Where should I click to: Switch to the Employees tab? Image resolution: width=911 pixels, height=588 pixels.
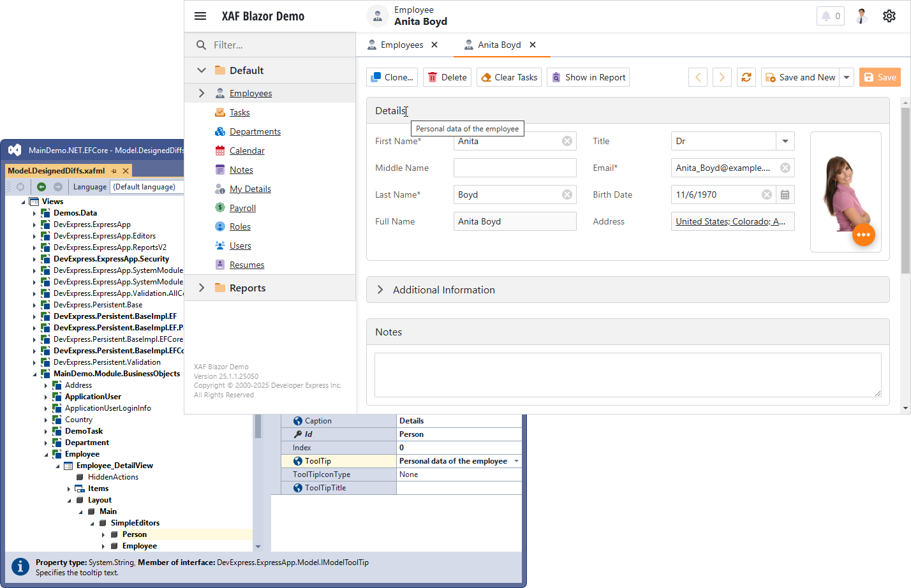401,45
